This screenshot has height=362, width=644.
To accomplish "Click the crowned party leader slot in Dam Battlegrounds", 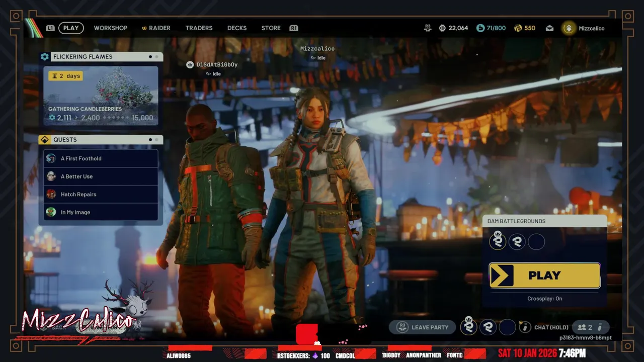I will (x=498, y=241).
